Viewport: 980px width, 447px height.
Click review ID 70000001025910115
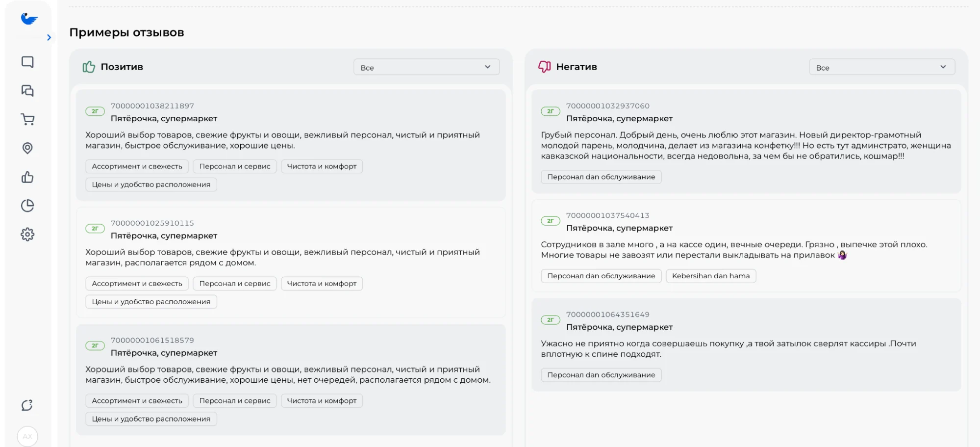[152, 223]
